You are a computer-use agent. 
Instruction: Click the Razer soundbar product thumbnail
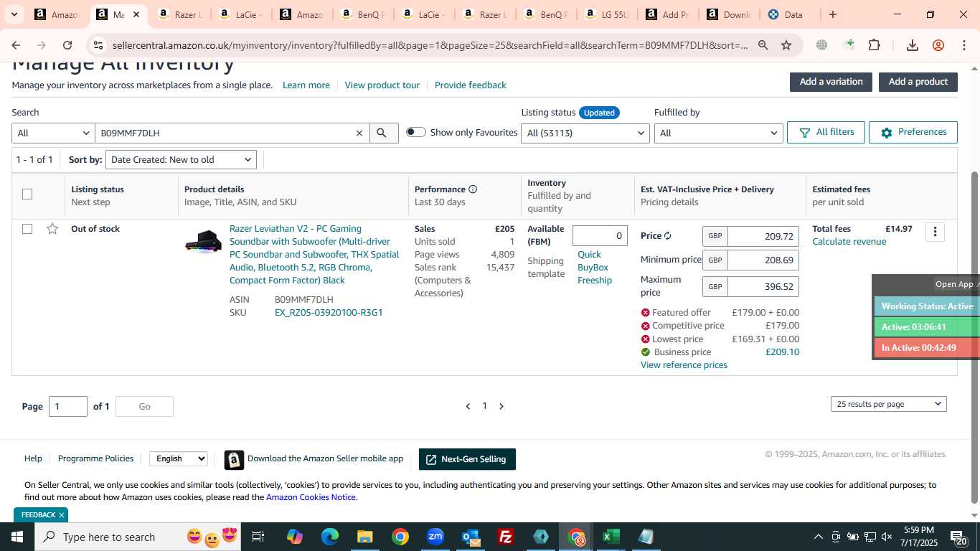(203, 242)
